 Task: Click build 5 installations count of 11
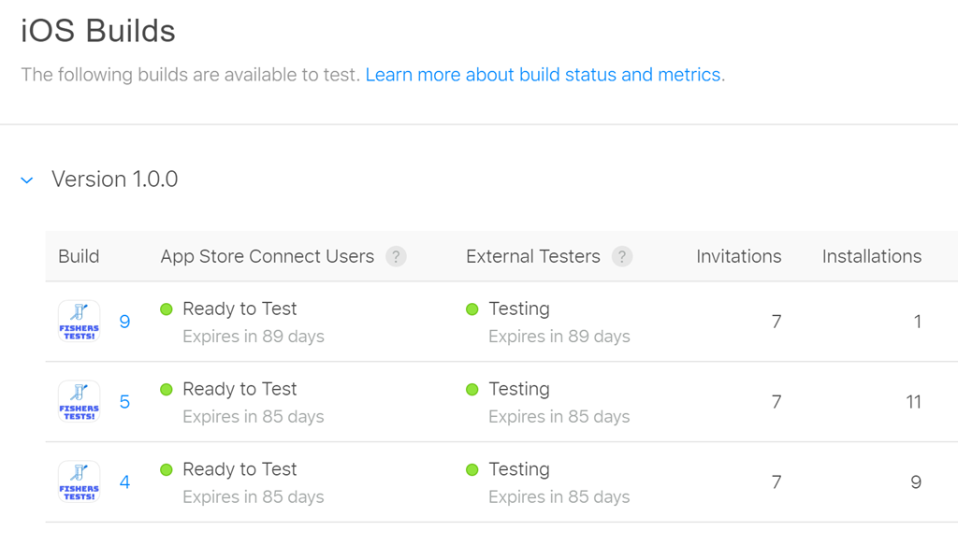point(913,402)
